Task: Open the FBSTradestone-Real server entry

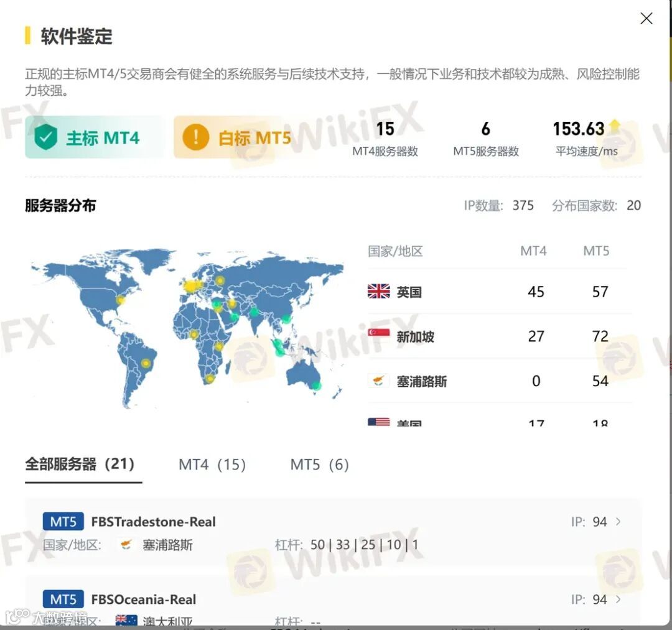Action: click(333, 532)
